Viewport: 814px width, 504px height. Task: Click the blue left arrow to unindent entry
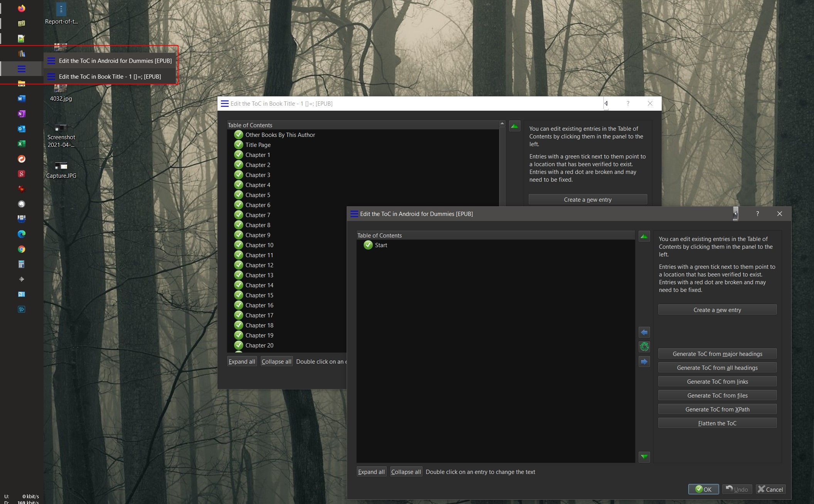[x=644, y=332]
